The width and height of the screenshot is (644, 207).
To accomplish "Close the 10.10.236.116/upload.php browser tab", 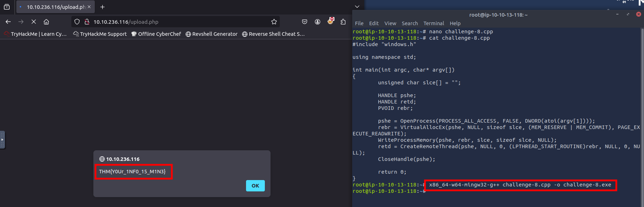I will [89, 7].
